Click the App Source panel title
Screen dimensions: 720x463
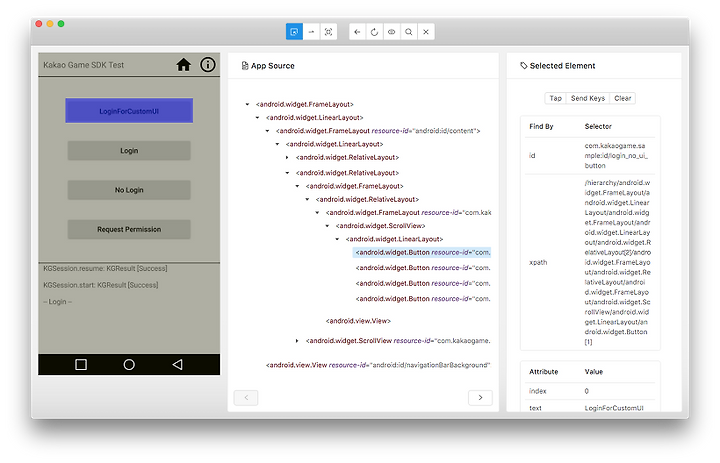(273, 66)
